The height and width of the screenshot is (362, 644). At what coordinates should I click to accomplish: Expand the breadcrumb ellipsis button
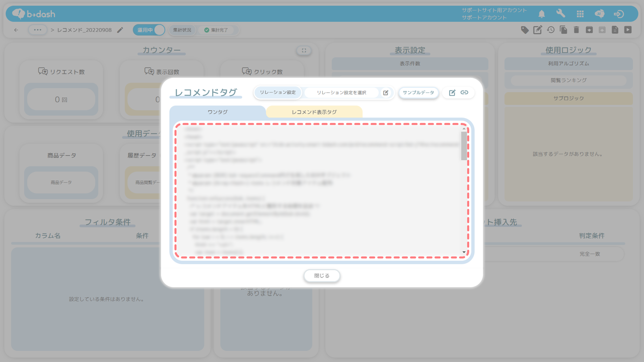pyautogui.click(x=37, y=30)
